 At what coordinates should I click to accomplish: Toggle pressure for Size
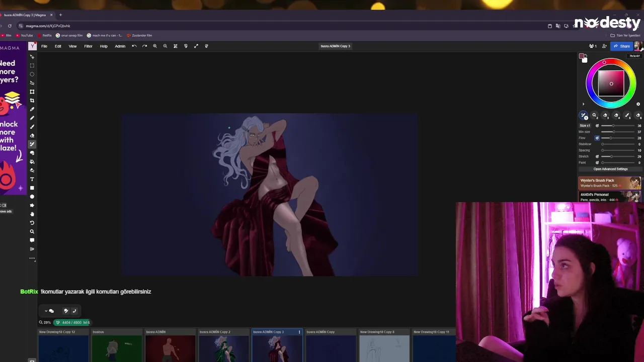(597, 126)
